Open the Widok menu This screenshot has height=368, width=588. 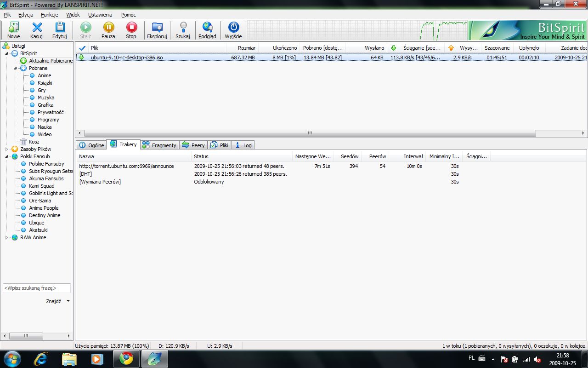click(x=73, y=15)
